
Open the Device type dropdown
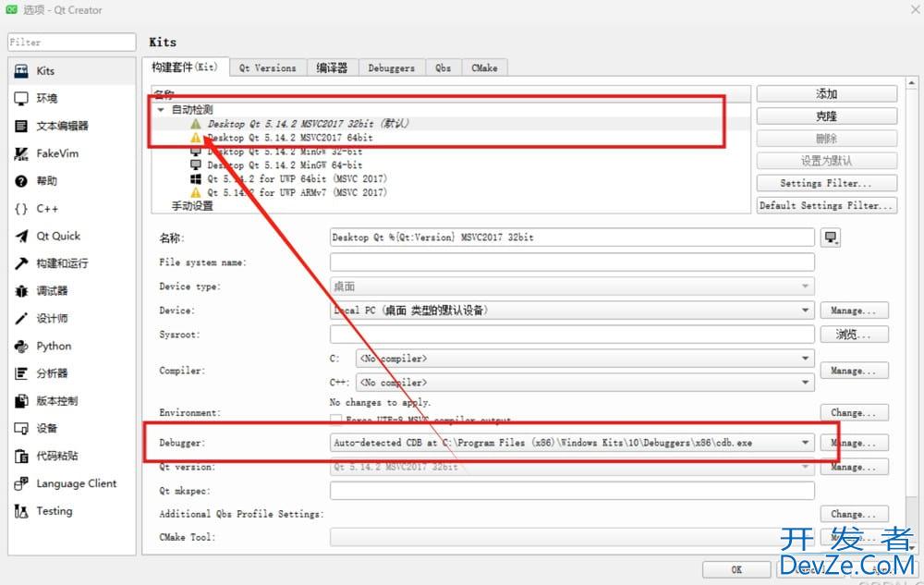572,286
